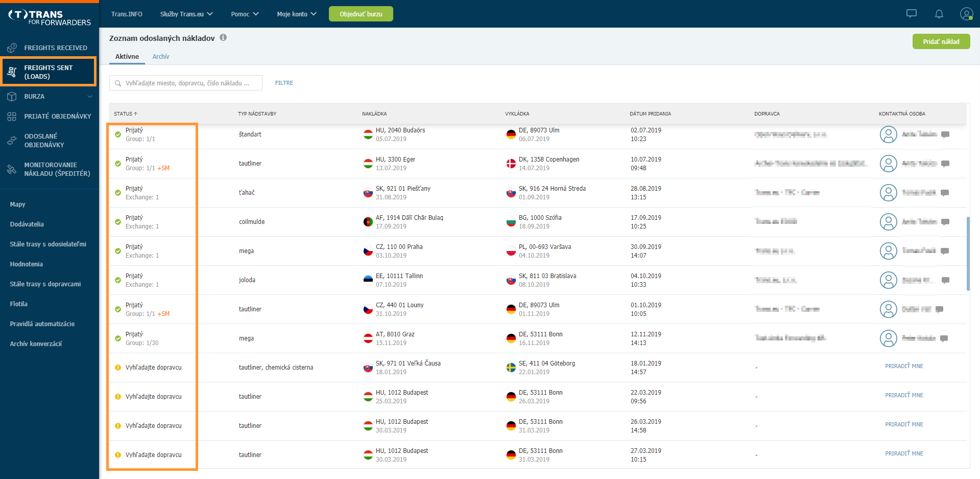The width and height of the screenshot is (980, 479).
Task: Click the Freights Sent loads icon
Action: pyautogui.click(x=12, y=72)
